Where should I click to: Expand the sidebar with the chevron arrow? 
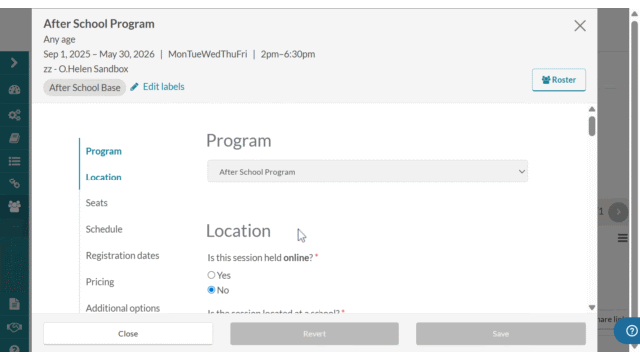(14, 63)
